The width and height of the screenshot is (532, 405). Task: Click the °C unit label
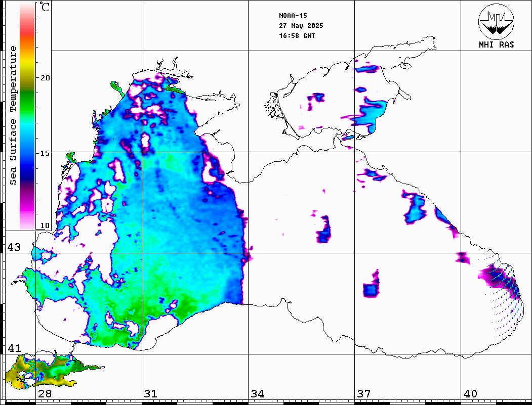point(45,7)
